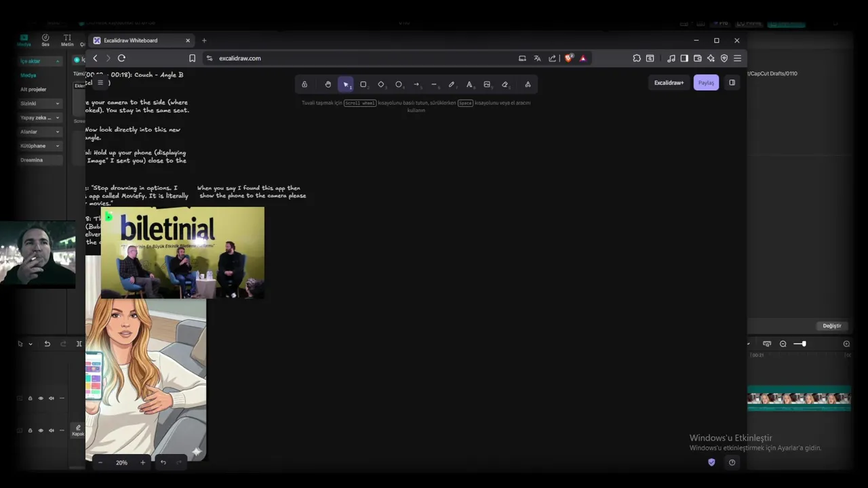Select the Insert image tool in Excalidraw
868x488 pixels.
pyautogui.click(x=487, y=84)
